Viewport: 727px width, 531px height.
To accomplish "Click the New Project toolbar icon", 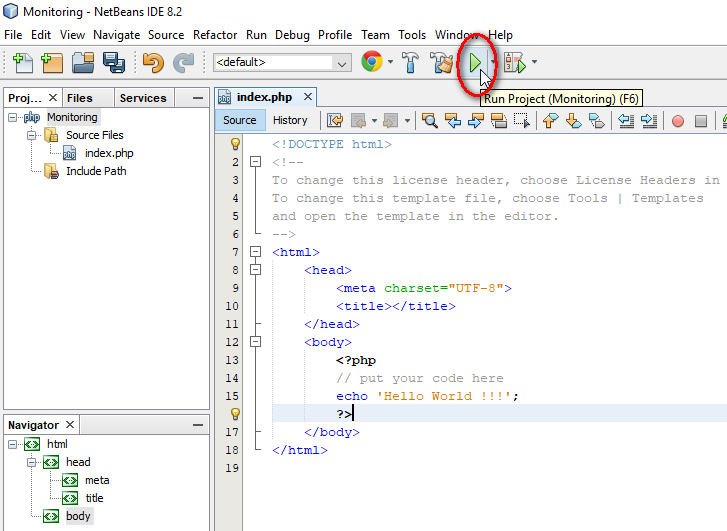I will point(52,63).
